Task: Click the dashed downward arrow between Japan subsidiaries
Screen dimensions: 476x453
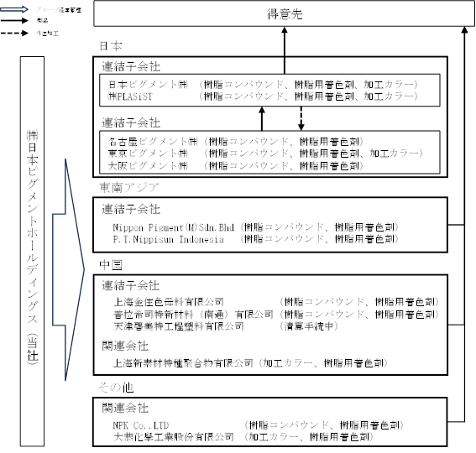Action: click(x=301, y=118)
